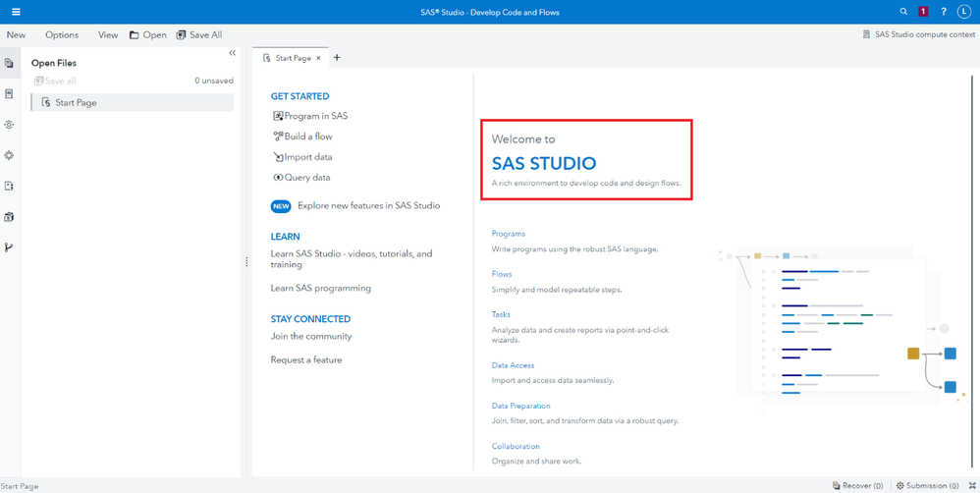Select the Open Files sidebar icon
This screenshot has height=493, width=980.
click(9, 63)
